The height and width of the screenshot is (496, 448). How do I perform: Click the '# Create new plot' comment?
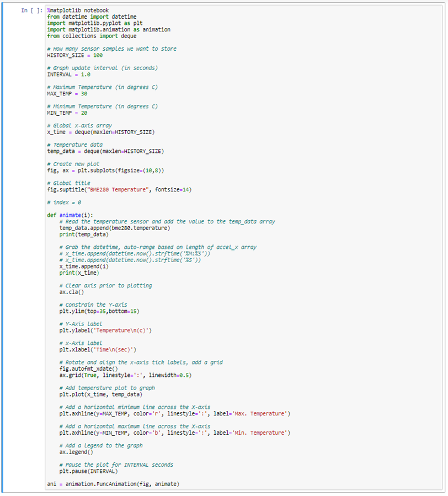click(73, 164)
